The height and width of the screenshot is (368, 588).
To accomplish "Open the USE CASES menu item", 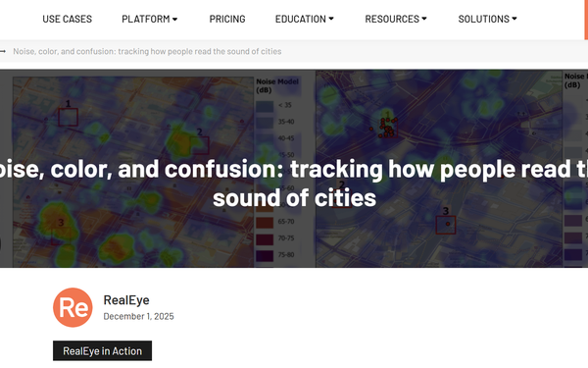I will point(67,19).
